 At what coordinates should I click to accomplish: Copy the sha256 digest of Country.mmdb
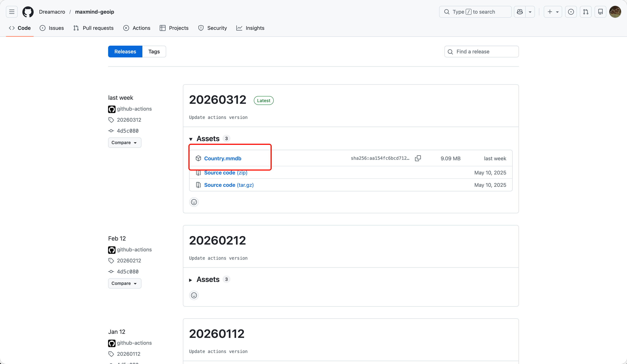coord(418,158)
